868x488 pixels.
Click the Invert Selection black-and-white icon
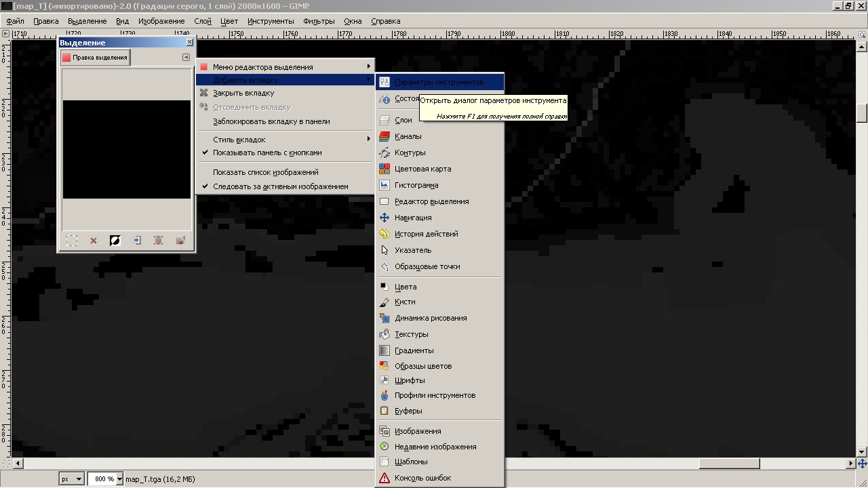[115, 241]
